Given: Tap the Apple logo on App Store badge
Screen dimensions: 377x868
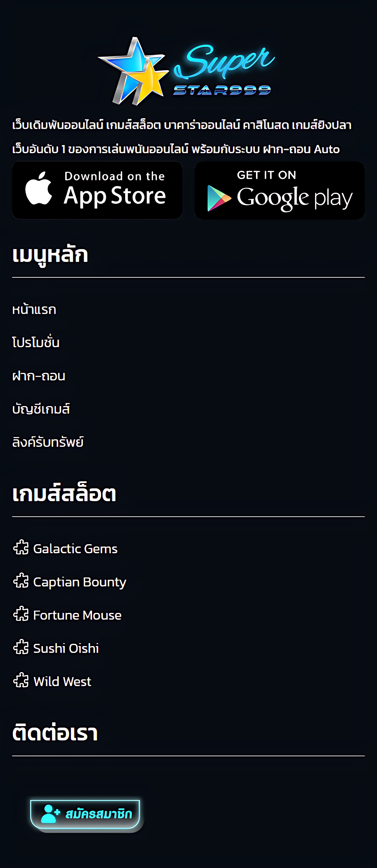Looking at the screenshot, I should (x=38, y=188).
